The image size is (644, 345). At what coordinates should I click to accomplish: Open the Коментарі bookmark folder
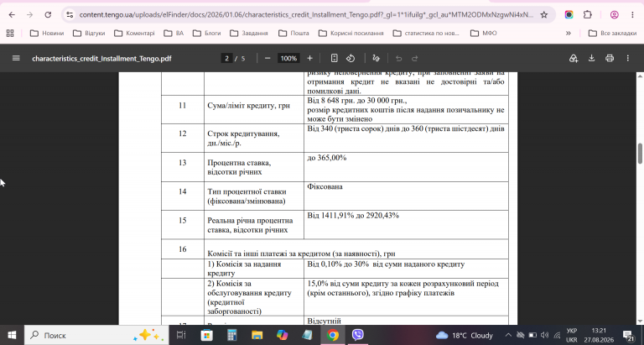(x=134, y=34)
